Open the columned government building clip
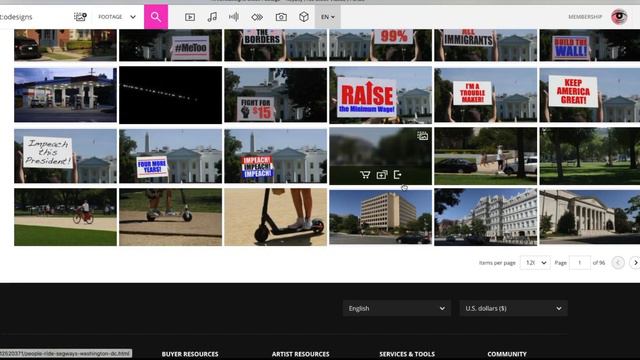 coord(590,217)
